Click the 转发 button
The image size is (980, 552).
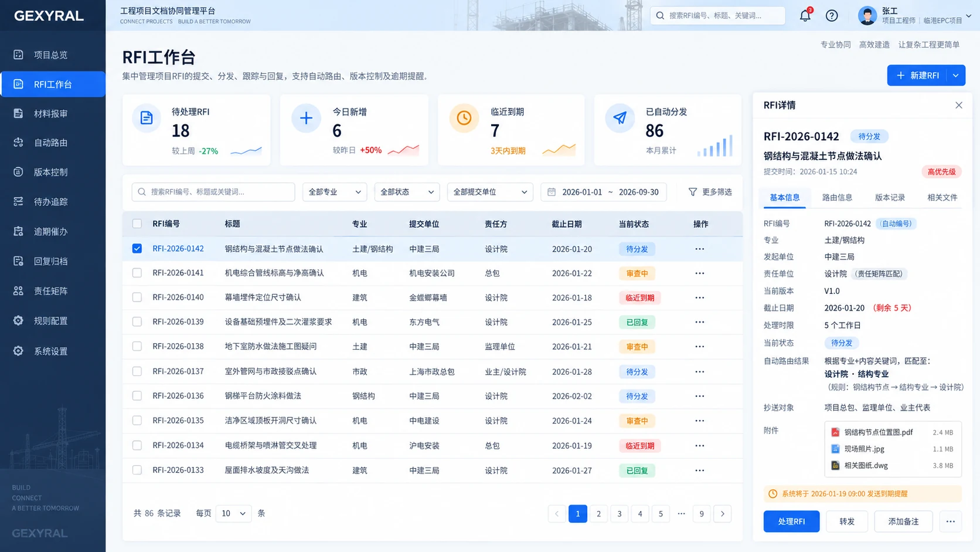click(847, 521)
